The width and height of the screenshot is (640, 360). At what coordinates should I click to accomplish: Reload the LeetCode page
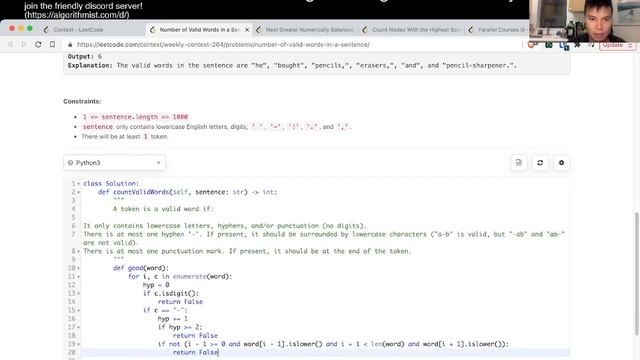point(38,44)
